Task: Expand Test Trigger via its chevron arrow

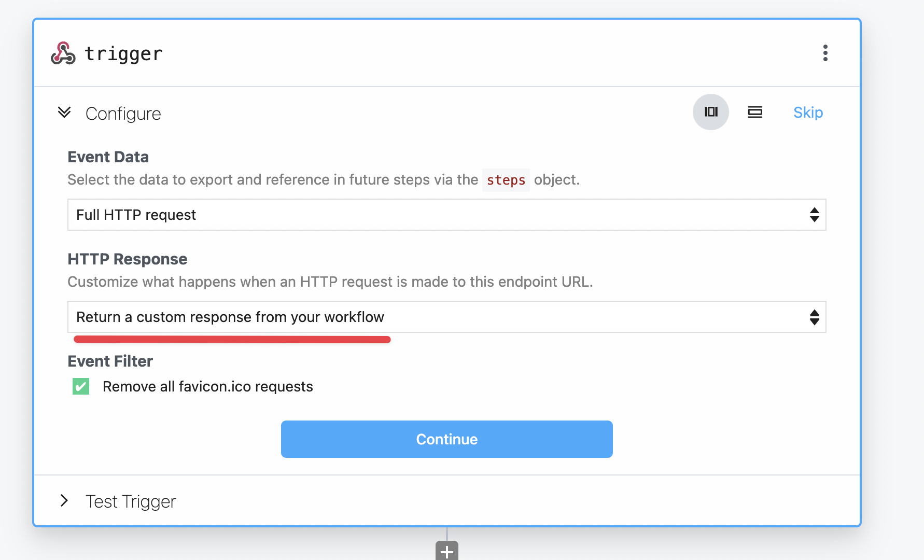Action: 64,501
